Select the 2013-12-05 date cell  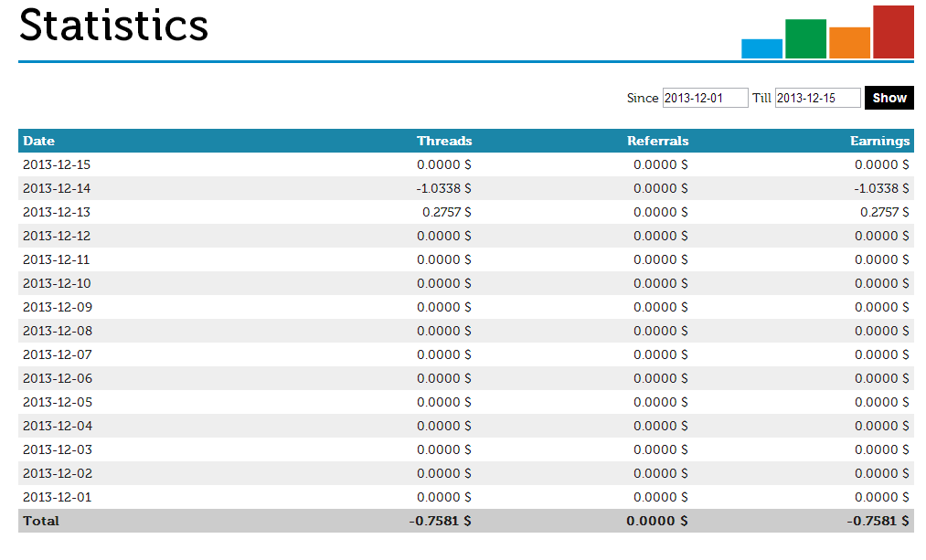coord(58,402)
